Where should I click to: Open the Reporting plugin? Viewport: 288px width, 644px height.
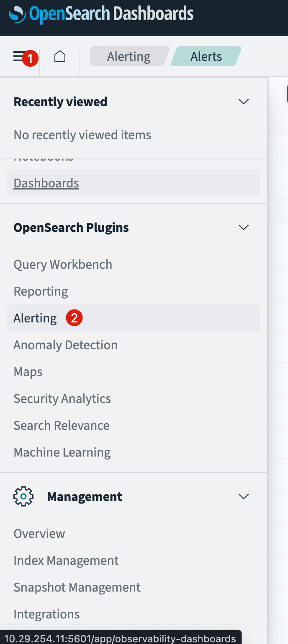[41, 291]
